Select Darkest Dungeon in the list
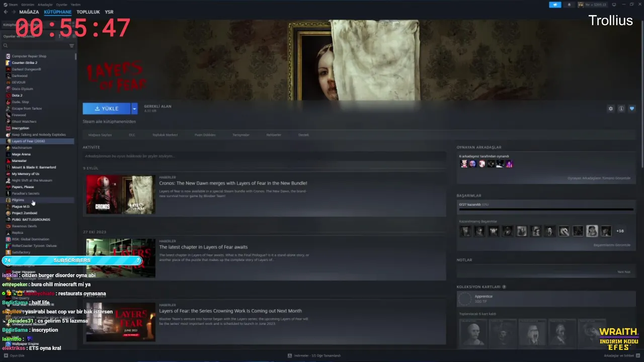Image resolution: width=644 pixels, height=362 pixels. click(26, 69)
